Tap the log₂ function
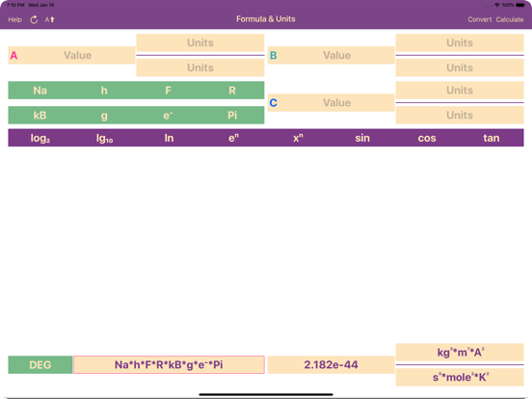Image resolution: width=532 pixels, height=399 pixels. 40,138
